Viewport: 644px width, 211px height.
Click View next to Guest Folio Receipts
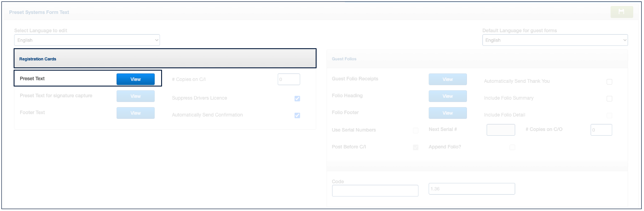447,80
